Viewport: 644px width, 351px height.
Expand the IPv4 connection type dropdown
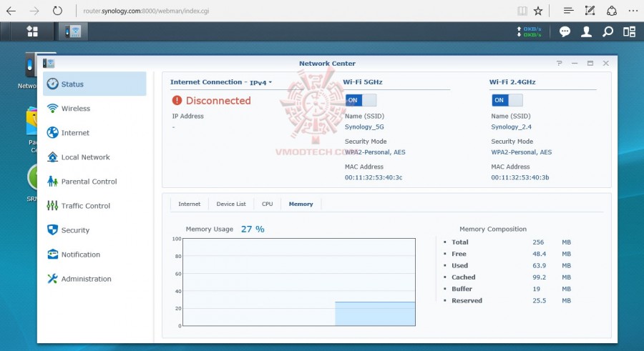[x=260, y=82]
